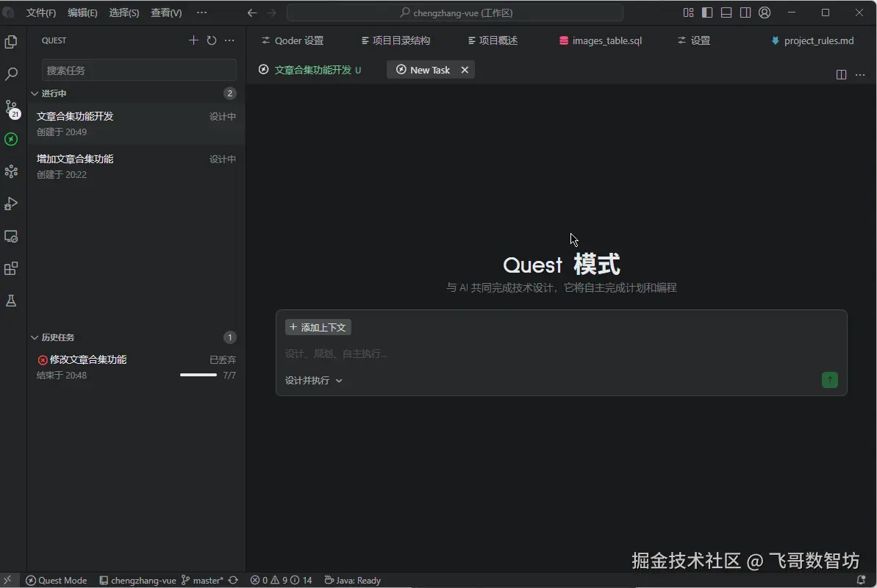This screenshot has width=877, height=588.
Task: Click the 已丢弃 status label
Action: [x=223, y=359]
